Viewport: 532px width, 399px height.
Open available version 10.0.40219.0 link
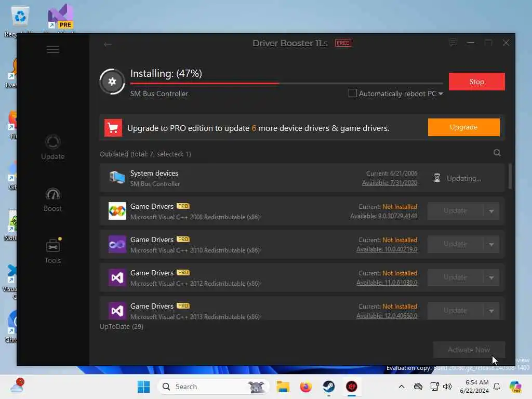387,249
